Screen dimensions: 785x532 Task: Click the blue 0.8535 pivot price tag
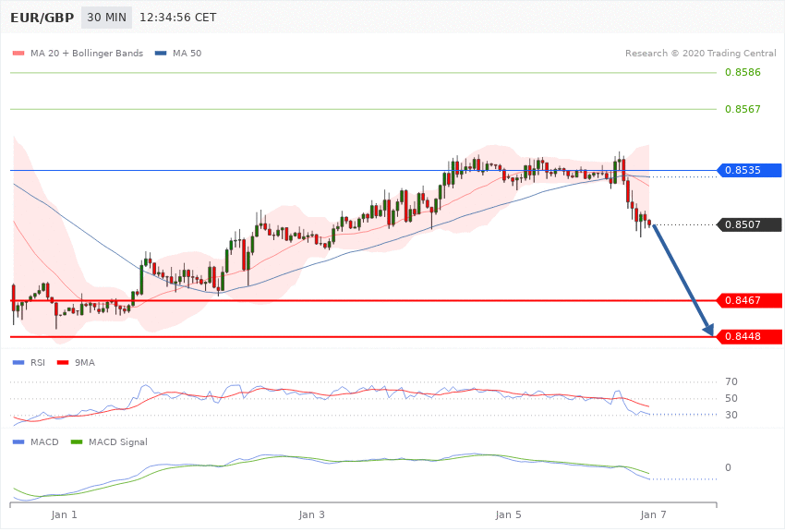[x=750, y=170]
